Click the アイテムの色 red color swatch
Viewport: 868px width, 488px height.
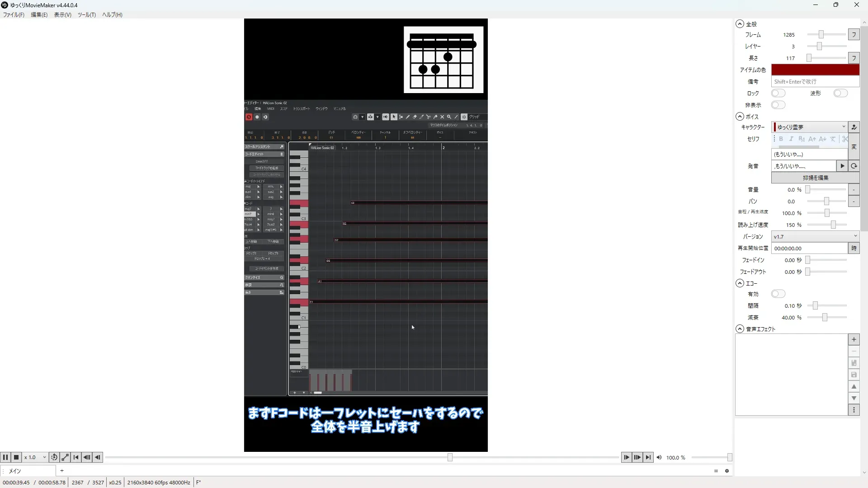click(815, 70)
